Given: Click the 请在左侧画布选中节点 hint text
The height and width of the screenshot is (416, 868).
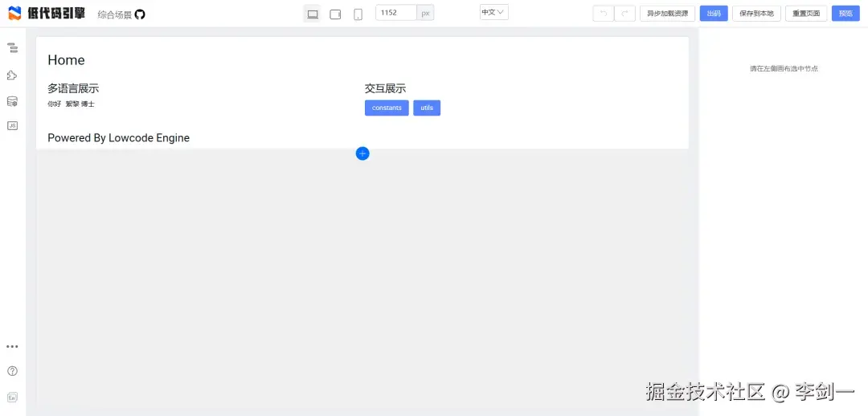Looking at the screenshot, I should point(784,69).
